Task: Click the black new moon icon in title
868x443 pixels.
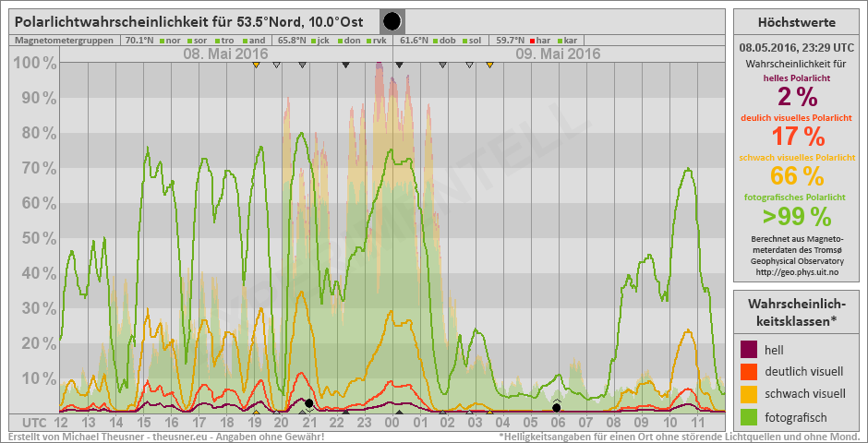Action: pyautogui.click(x=392, y=21)
